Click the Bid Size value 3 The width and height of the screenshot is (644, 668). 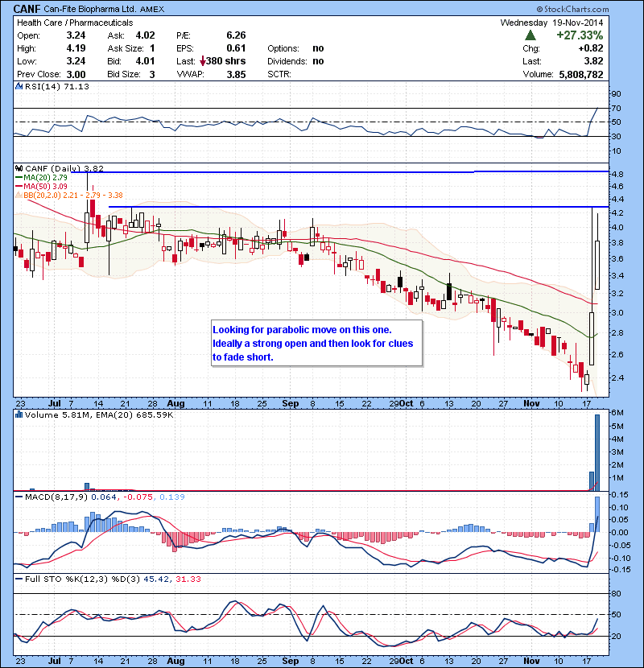pyautogui.click(x=152, y=74)
